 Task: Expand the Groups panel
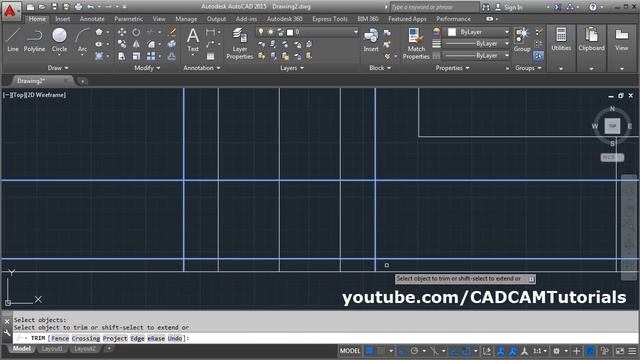[528, 68]
